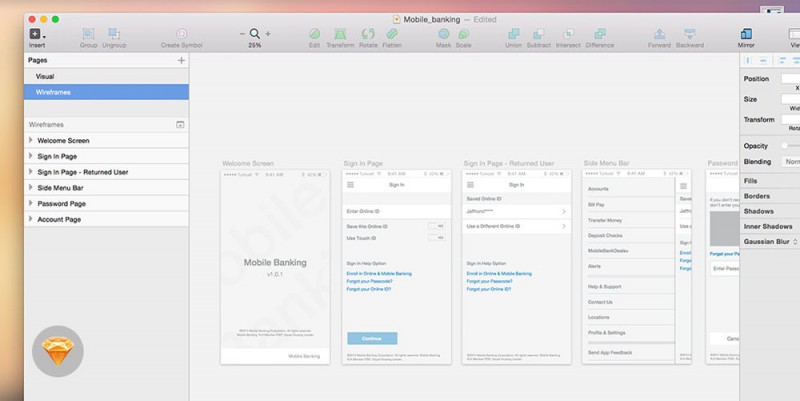
Task: Apply the Subtract boolean operation
Action: pyautogui.click(x=539, y=35)
